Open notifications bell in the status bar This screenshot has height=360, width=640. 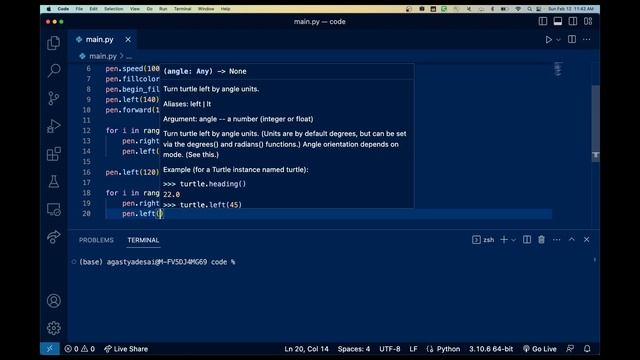pos(587,349)
